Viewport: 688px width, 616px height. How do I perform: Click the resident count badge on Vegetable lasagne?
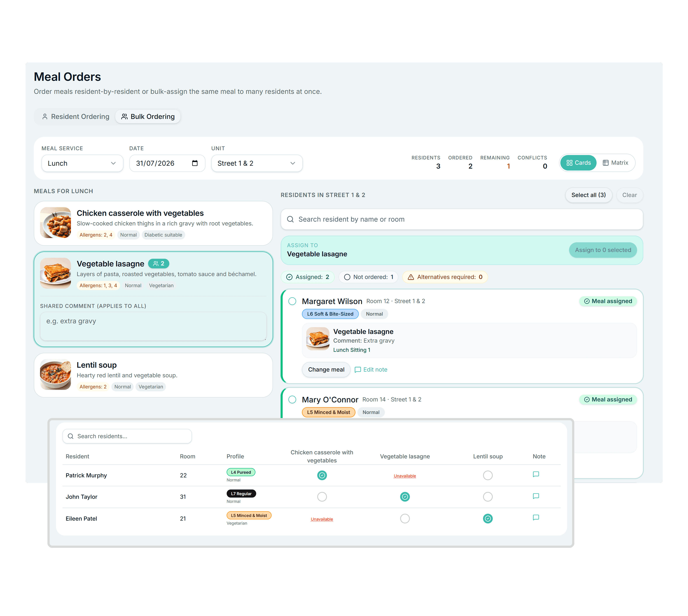tap(159, 263)
